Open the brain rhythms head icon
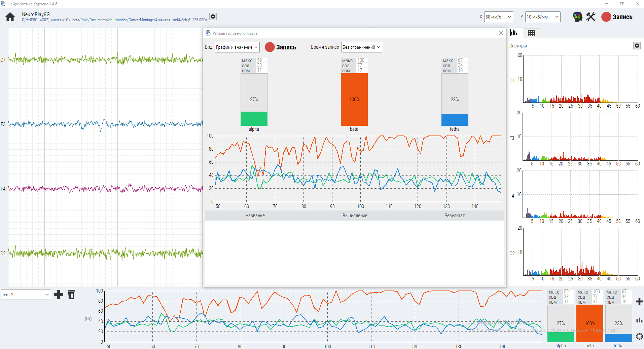Image resolution: width=644 pixels, height=349 pixels. pos(577,17)
